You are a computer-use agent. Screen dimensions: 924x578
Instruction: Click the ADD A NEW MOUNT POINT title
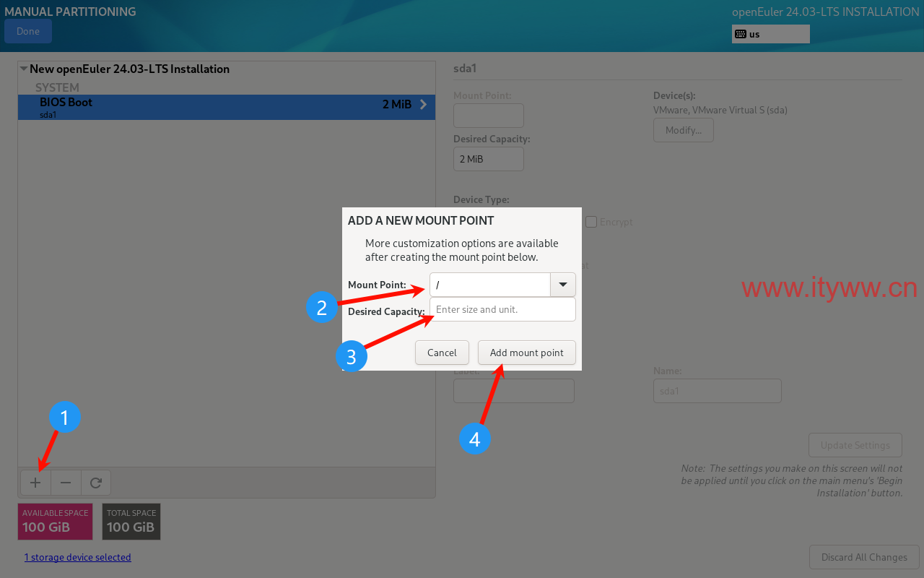(421, 220)
